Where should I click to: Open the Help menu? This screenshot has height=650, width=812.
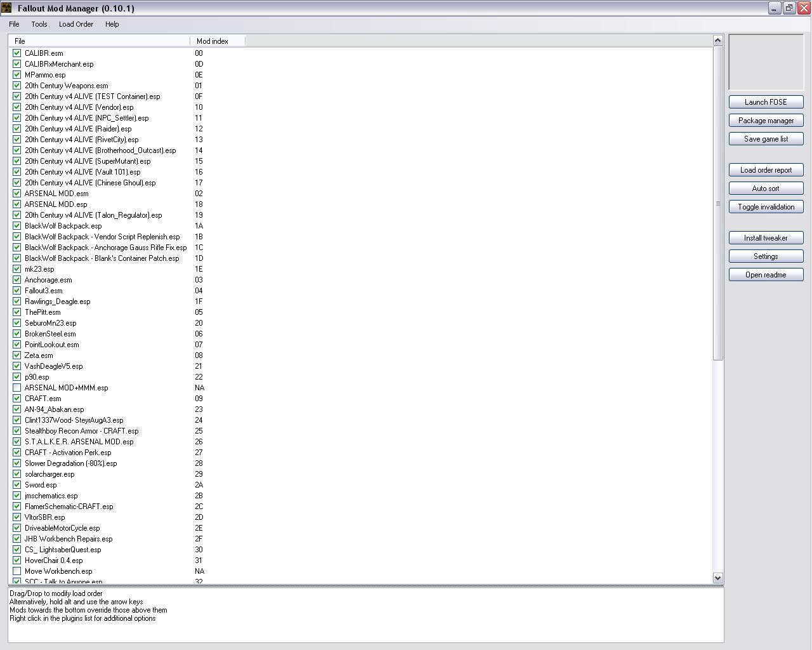pos(112,24)
